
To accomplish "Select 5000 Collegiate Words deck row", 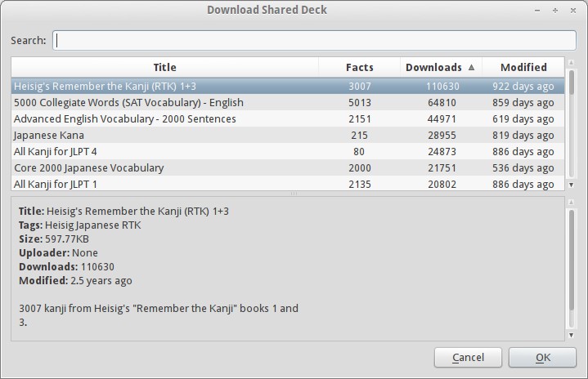I will tap(288, 102).
